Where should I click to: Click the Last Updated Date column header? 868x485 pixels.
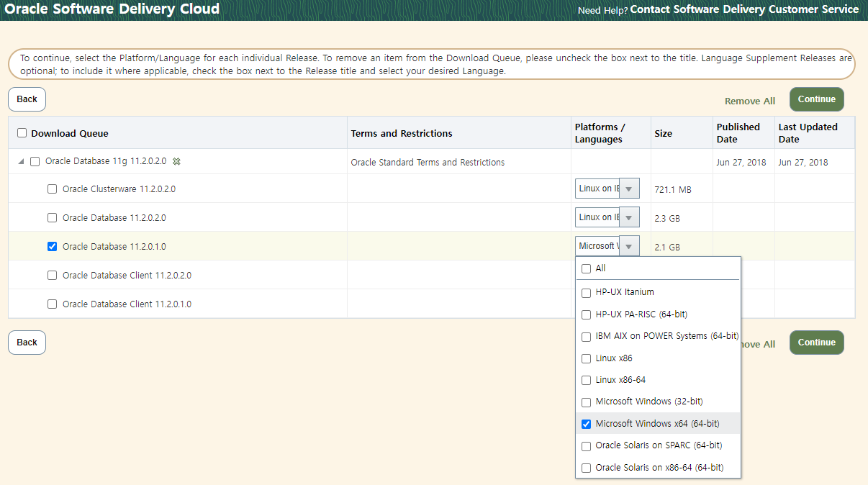click(808, 133)
